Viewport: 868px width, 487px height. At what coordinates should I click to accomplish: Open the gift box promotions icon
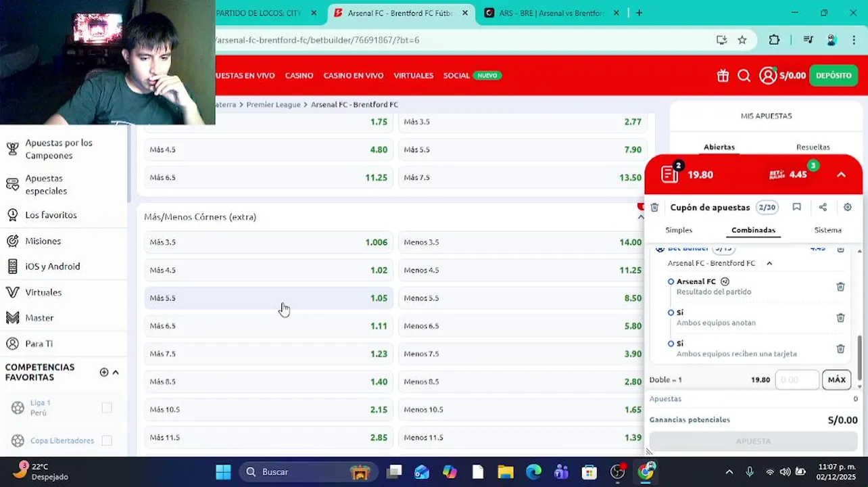click(723, 76)
